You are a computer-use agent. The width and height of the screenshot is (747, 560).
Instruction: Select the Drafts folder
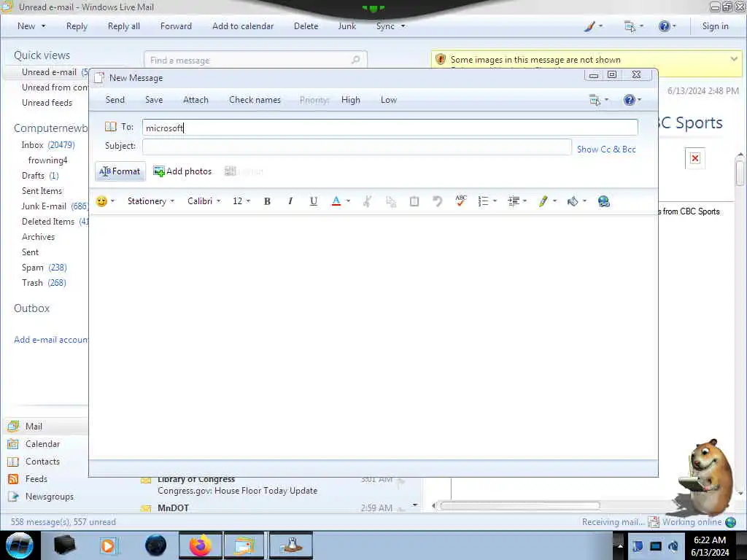point(40,176)
